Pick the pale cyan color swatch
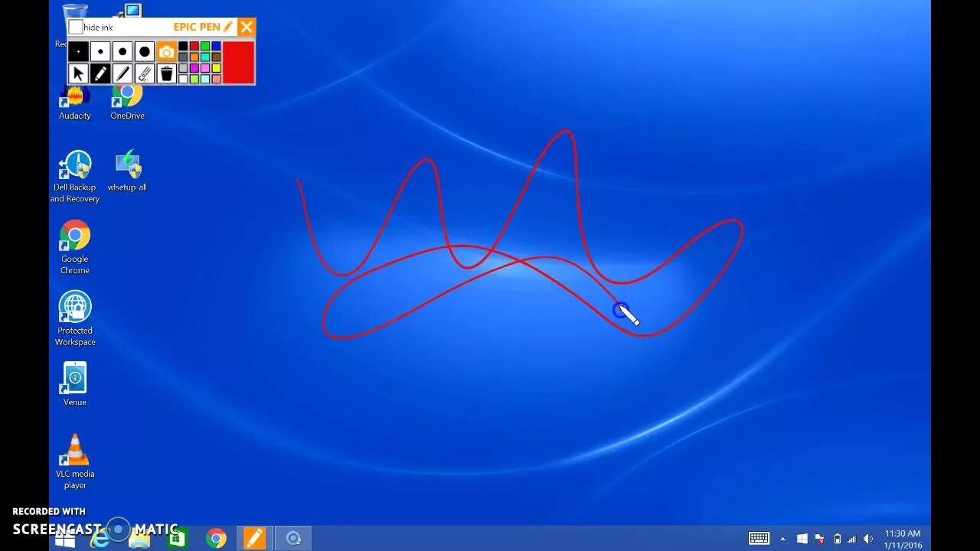980x551 pixels. 205,79
